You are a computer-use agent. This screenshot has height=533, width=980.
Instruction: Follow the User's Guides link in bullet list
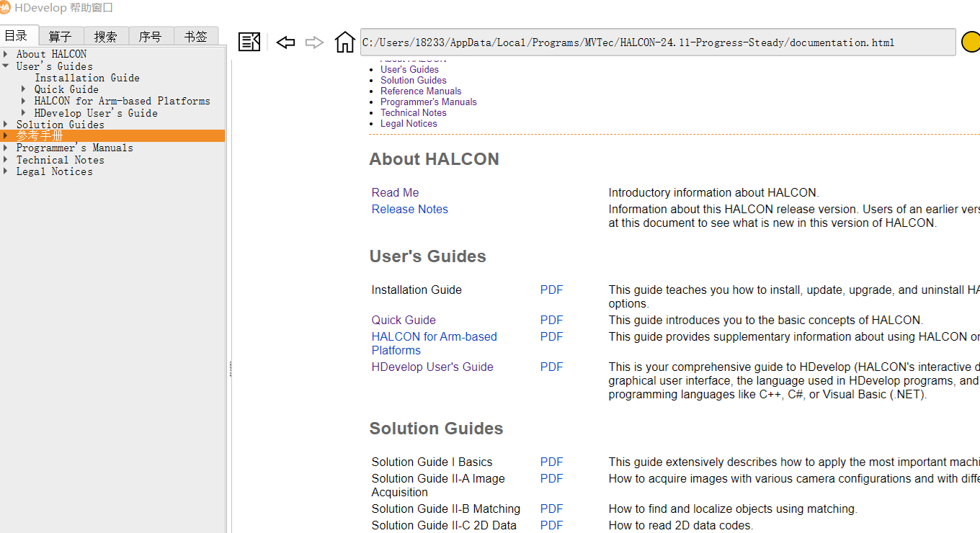(409, 70)
